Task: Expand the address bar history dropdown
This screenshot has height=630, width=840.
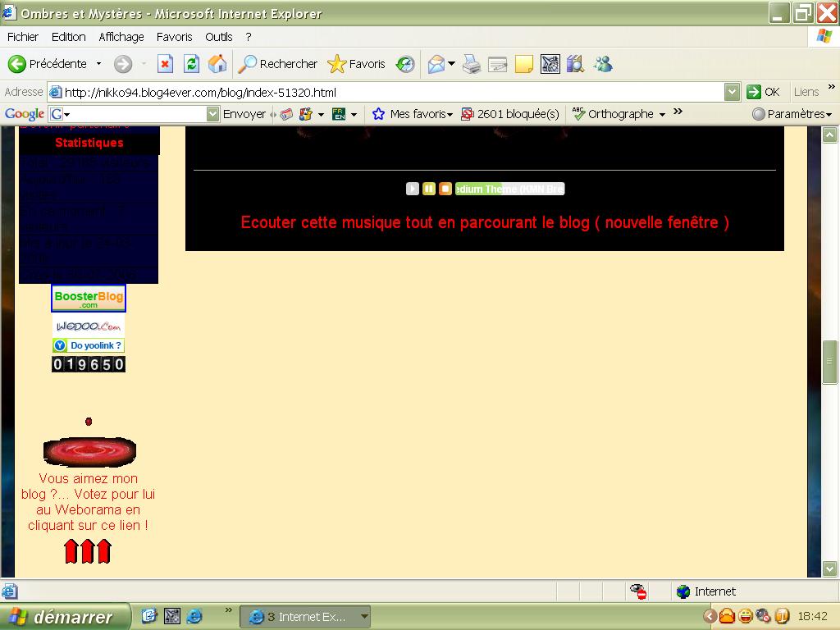Action: click(x=732, y=93)
